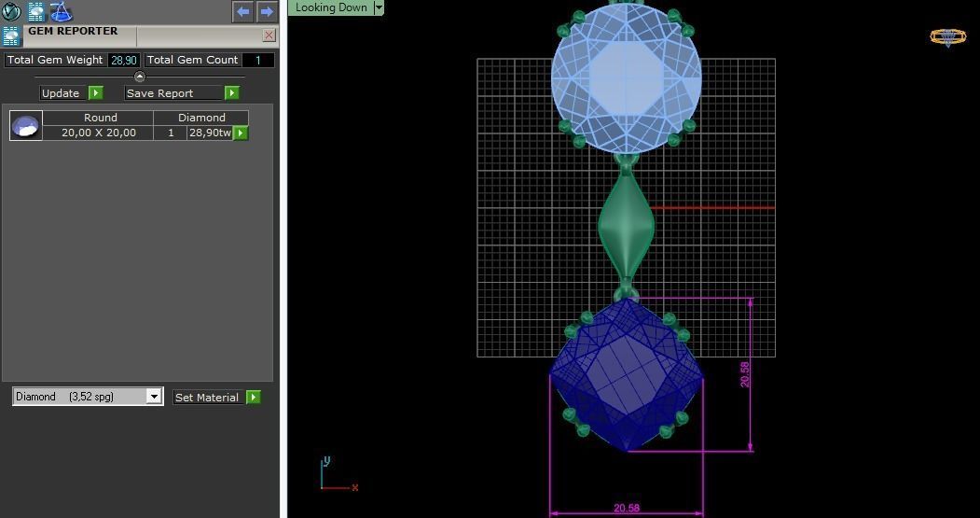Click the round V logo icon at top-left
The height and width of the screenshot is (518, 980).
(11, 10)
